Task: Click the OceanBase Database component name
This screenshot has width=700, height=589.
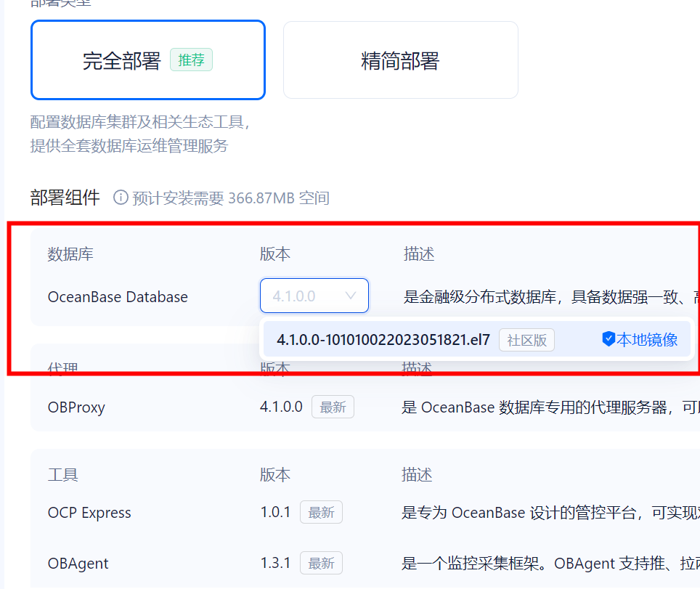Action: pyautogui.click(x=118, y=297)
